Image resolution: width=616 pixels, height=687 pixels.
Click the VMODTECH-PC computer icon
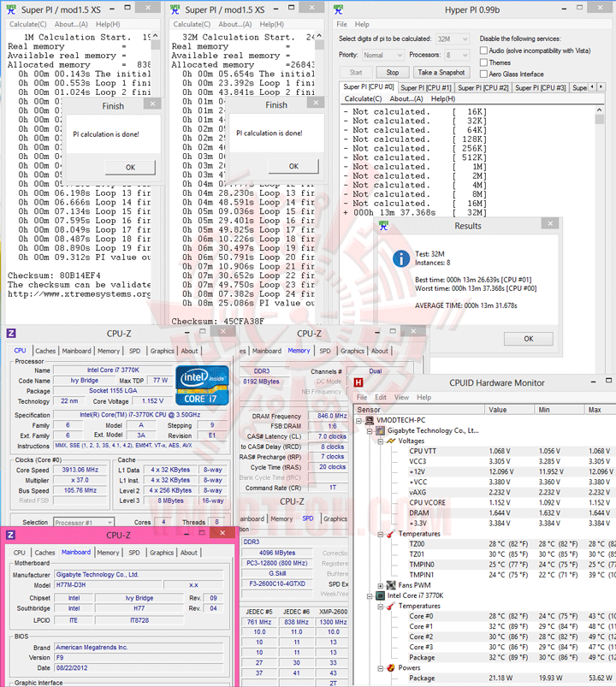click(x=370, y=420)
